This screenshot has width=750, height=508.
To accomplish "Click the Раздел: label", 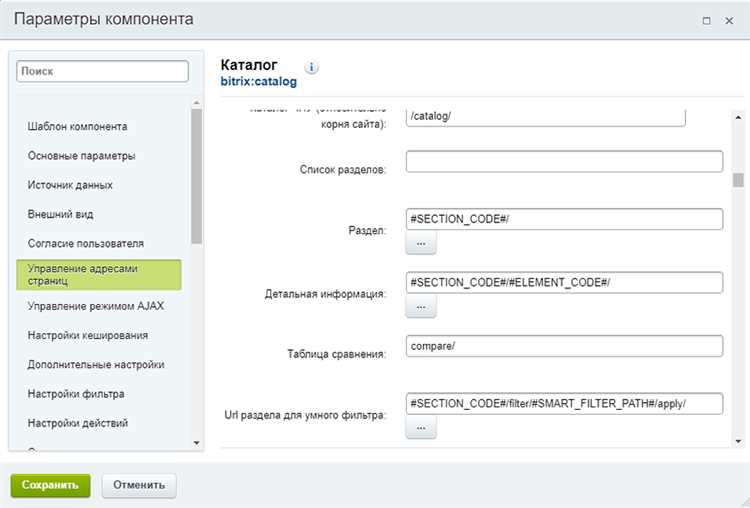I will tap(367, 231).
